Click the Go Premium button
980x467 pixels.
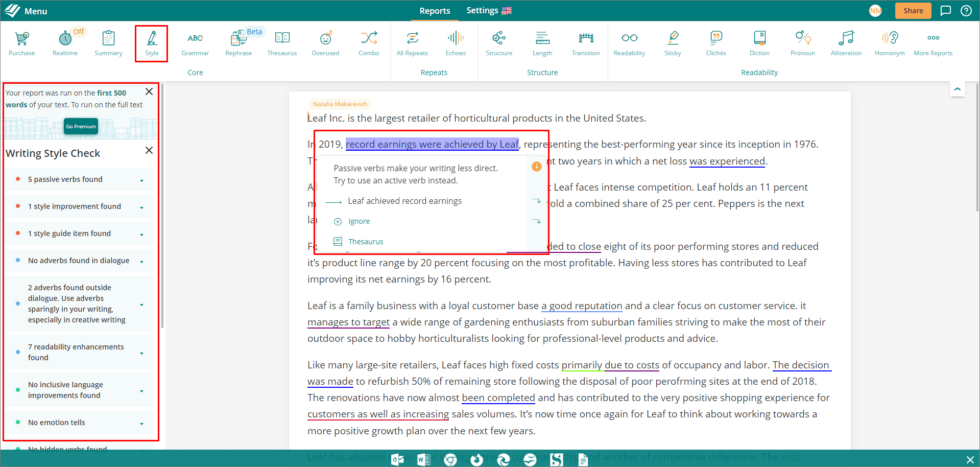point(80,126)
